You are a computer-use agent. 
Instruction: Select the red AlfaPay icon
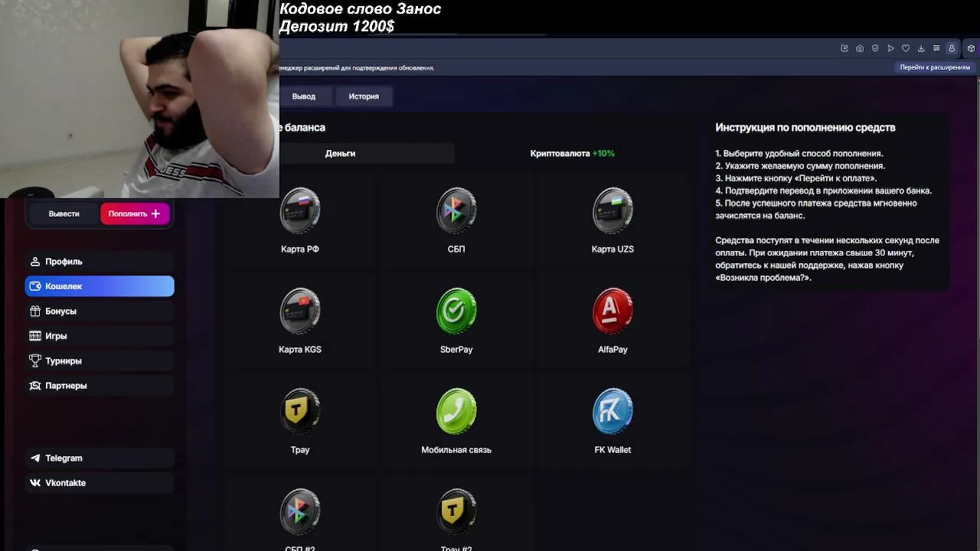pyautogui.click(x=612, y=311)
